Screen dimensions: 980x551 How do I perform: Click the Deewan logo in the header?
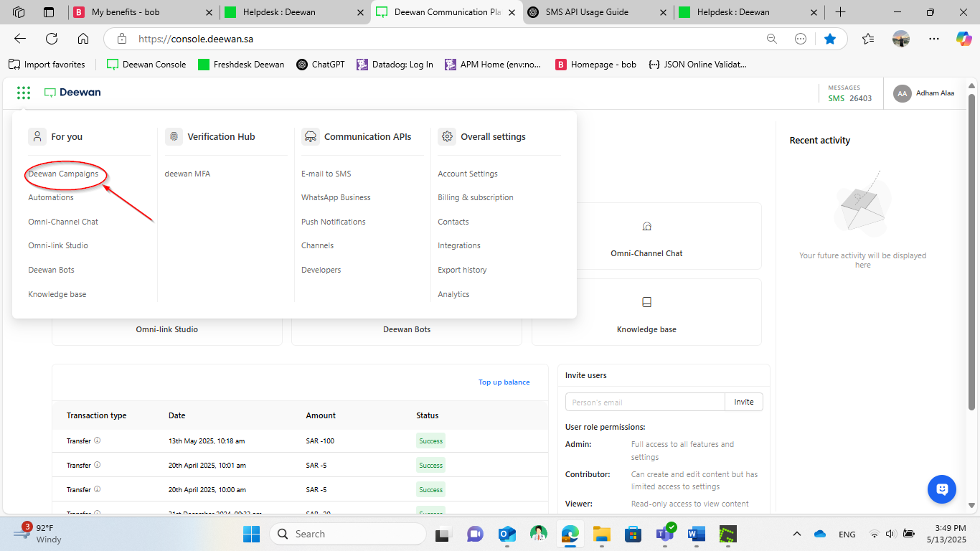[72, 93]
